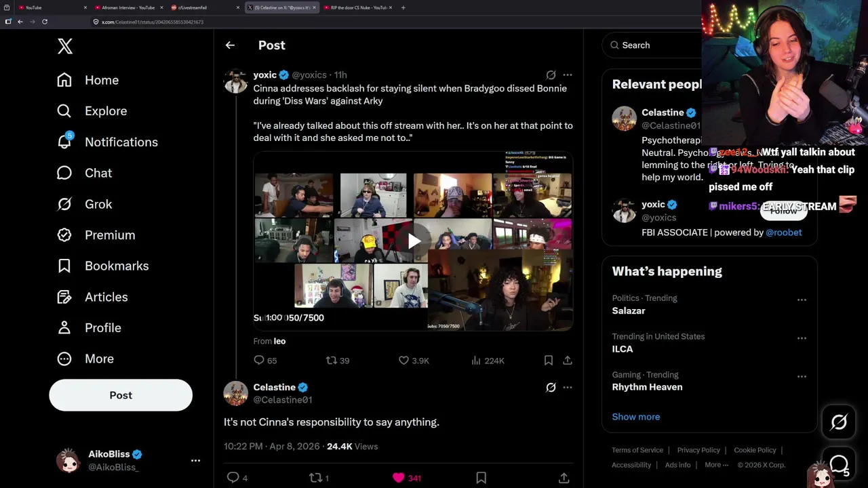Open Profile in the sidebar
Screen dimensions: 868x488
[89, 328]
